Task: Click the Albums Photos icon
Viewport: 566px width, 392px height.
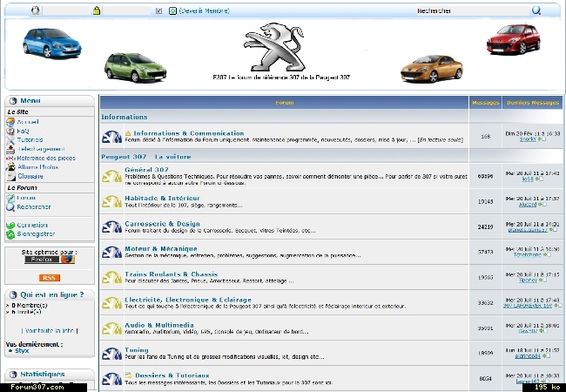Action: pyautogui.click(x=10, y=167)
